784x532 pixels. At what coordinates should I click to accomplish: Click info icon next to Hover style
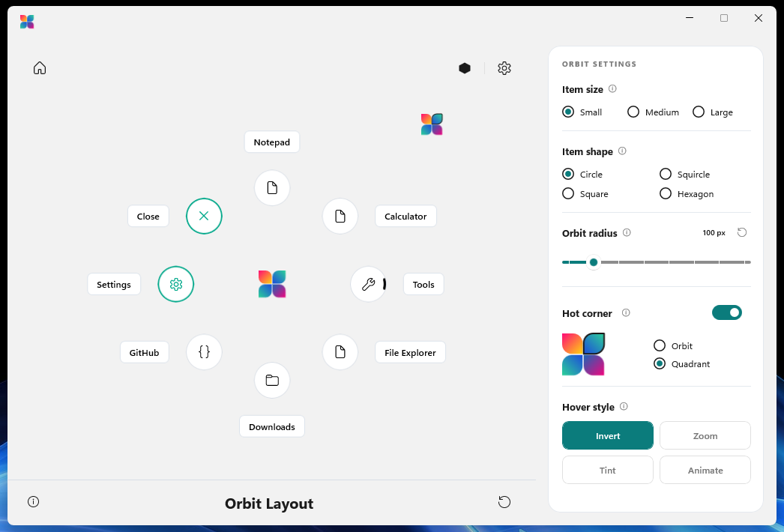pyautogui.click(x=624, y=406)
